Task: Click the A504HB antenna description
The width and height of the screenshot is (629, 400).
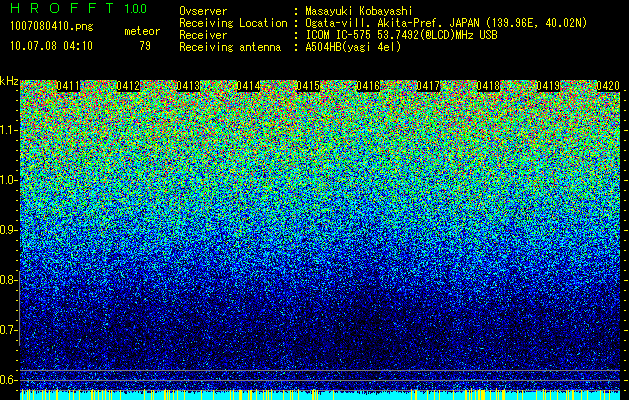Action: click(353, 47)
